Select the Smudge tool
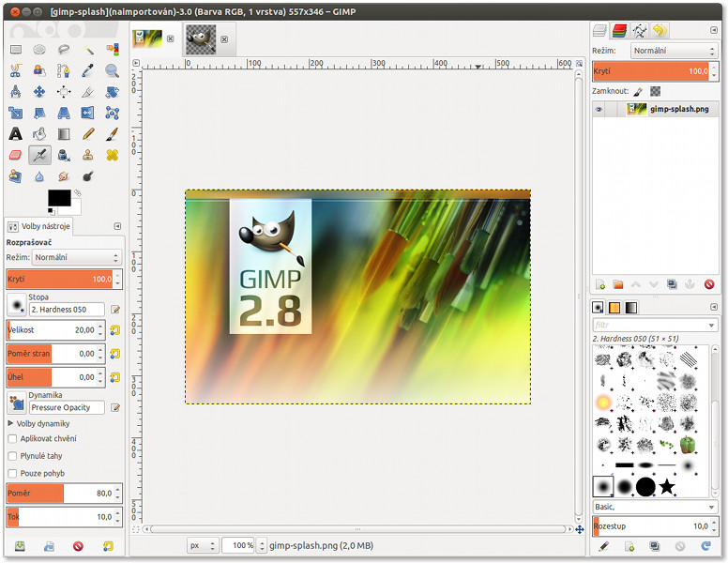728x563 pixels. (64, 176)
